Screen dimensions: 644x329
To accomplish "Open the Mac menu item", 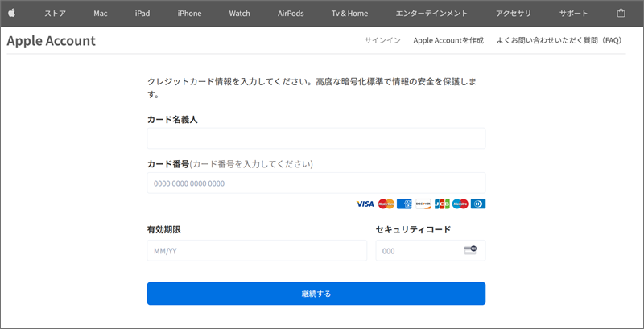I will pyautogui.click(x=100, y=14).
